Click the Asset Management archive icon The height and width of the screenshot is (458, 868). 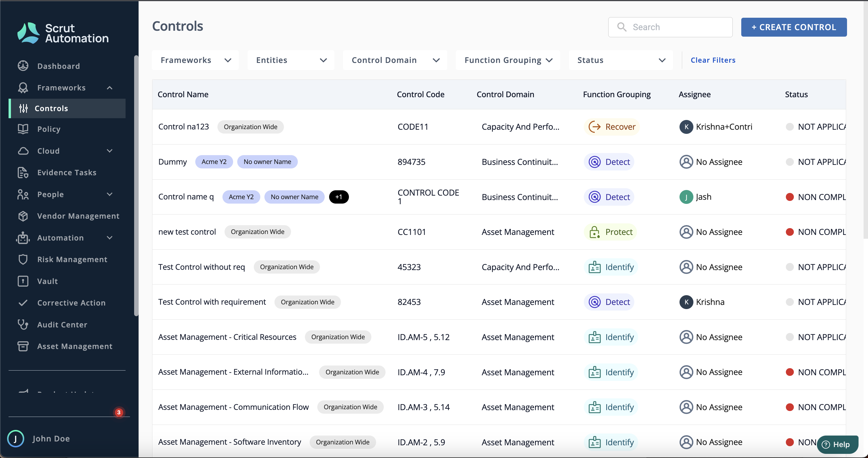pos(23,346)
